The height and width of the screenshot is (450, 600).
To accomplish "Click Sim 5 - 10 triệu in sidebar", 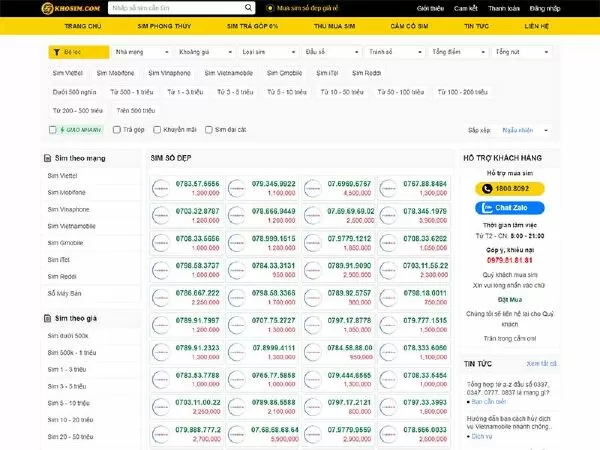I will tap(68, 403).
